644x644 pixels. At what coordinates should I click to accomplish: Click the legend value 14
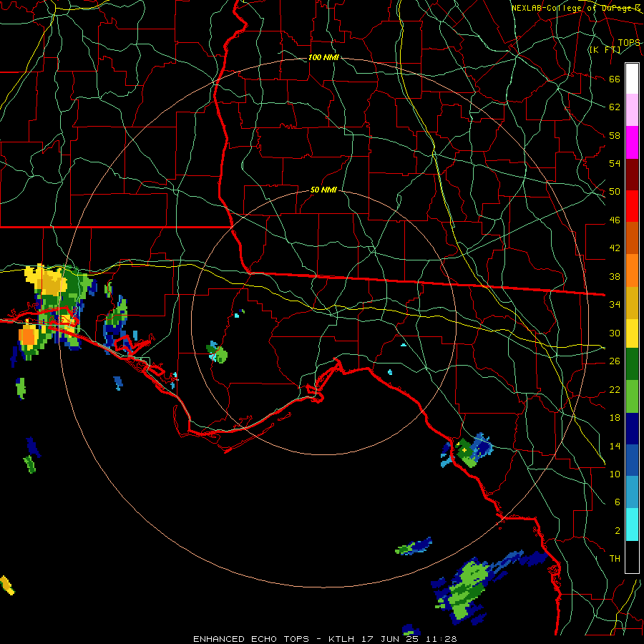615,446
